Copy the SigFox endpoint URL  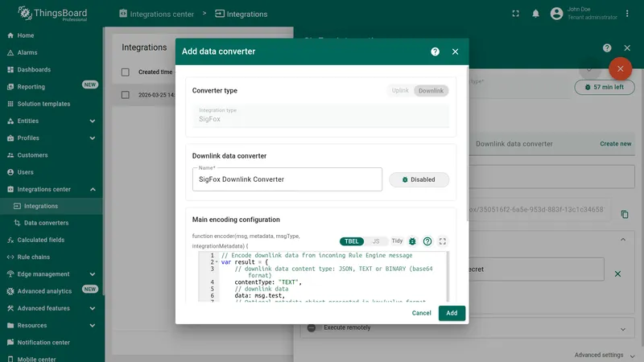click(x=625, y=214)
